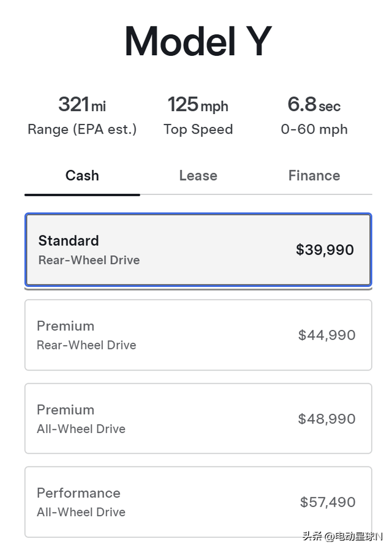Click the $48,990 price label
This screenshot has width=392, height=550.
(326, 419)
